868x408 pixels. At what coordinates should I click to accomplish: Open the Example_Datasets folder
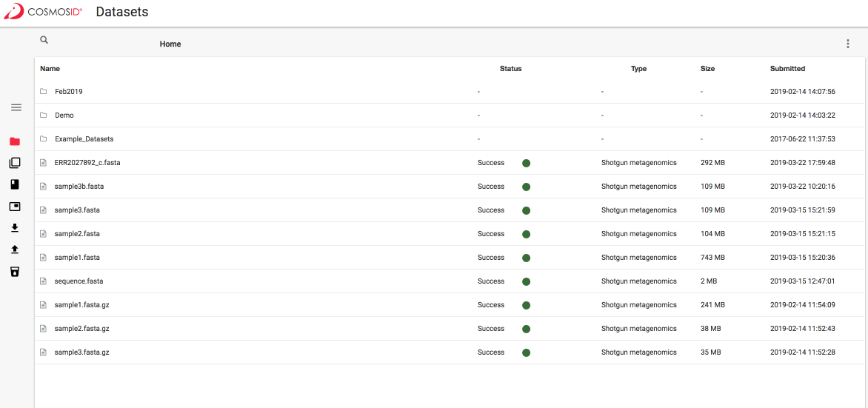pos(84,139)
